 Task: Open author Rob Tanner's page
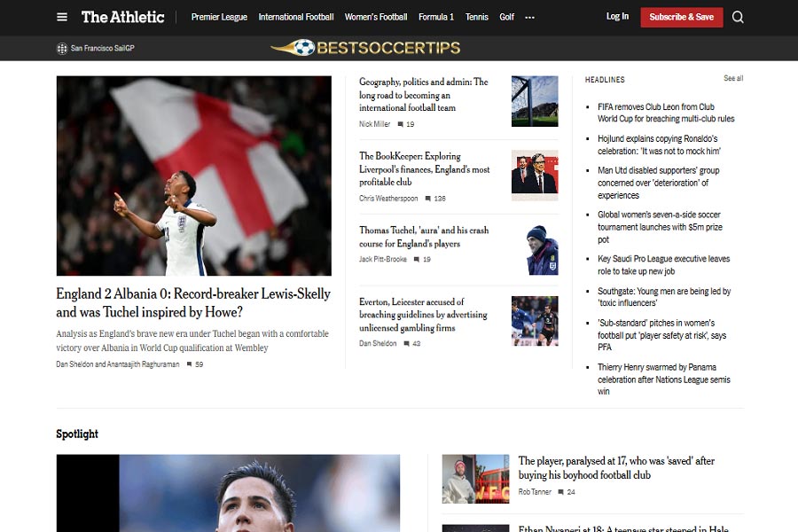[535, 492]
